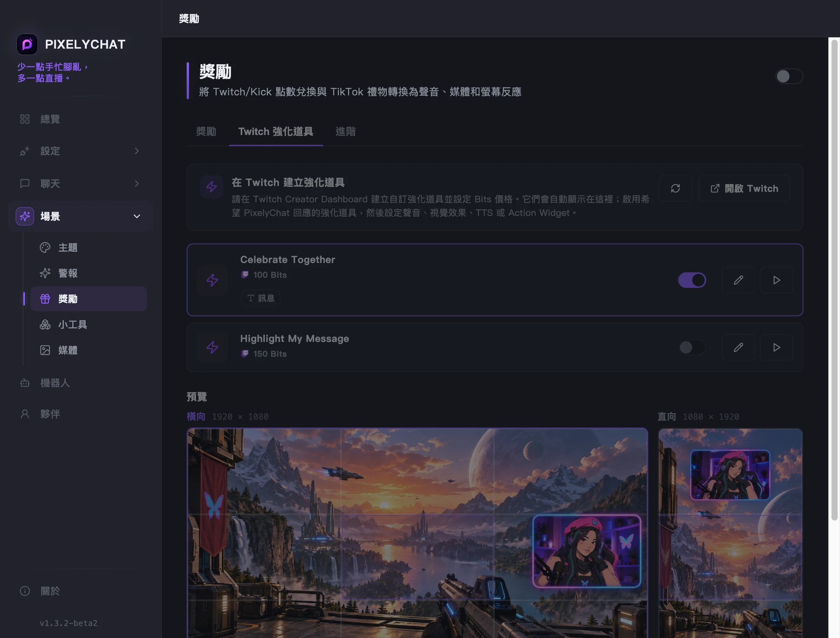
Task: Click the version text v1.3.2-beta2
Action: (68, 623)
